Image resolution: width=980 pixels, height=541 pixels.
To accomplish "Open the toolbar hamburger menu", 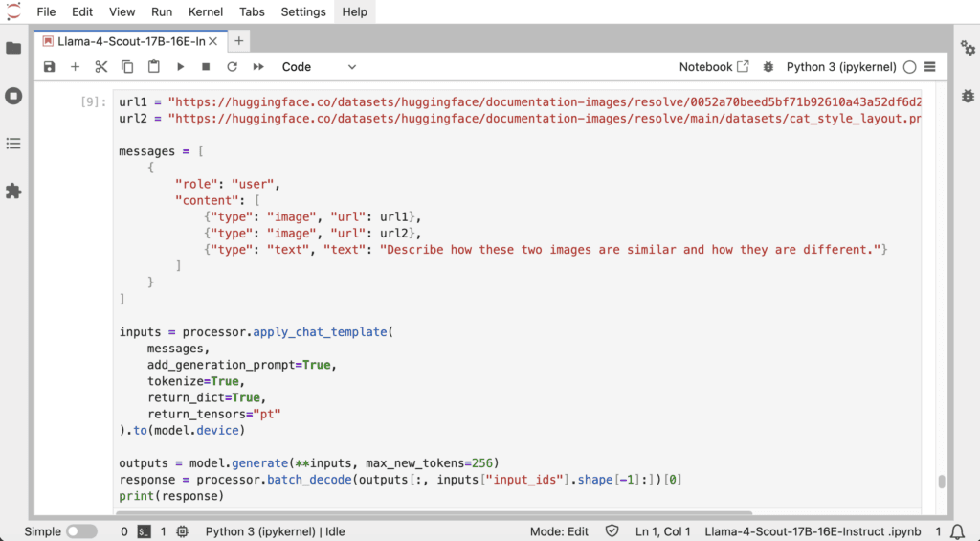I will (930, 67).
